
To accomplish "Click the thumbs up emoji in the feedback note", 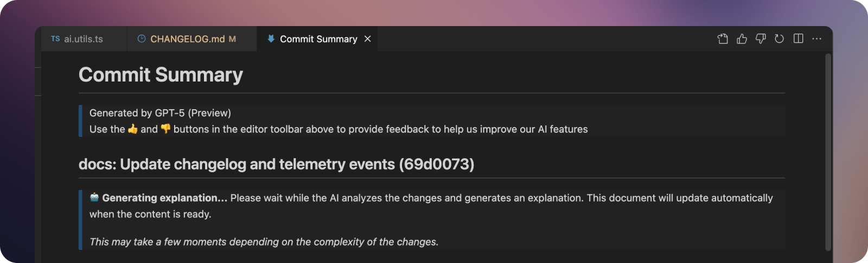I will click(133, 129).
